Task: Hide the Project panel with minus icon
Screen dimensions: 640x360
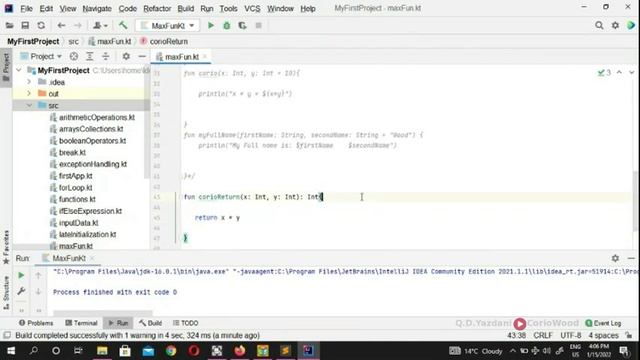Action: [142, 56]
